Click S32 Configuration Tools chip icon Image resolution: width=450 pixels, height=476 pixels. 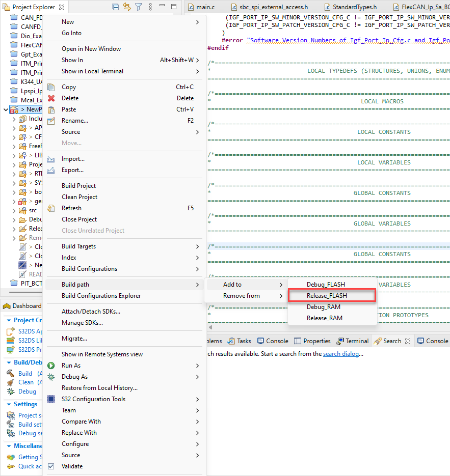51,399
